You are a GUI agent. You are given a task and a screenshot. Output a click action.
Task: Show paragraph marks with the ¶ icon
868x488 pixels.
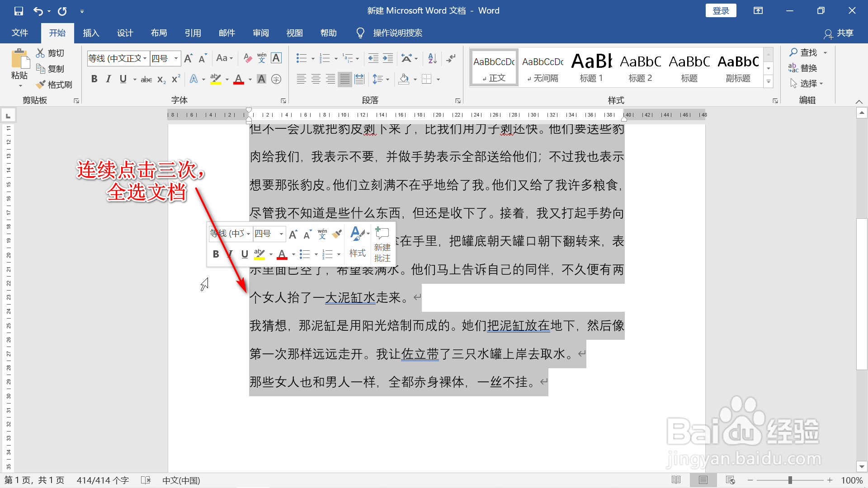pyautogui.click(x=451, y=58)
